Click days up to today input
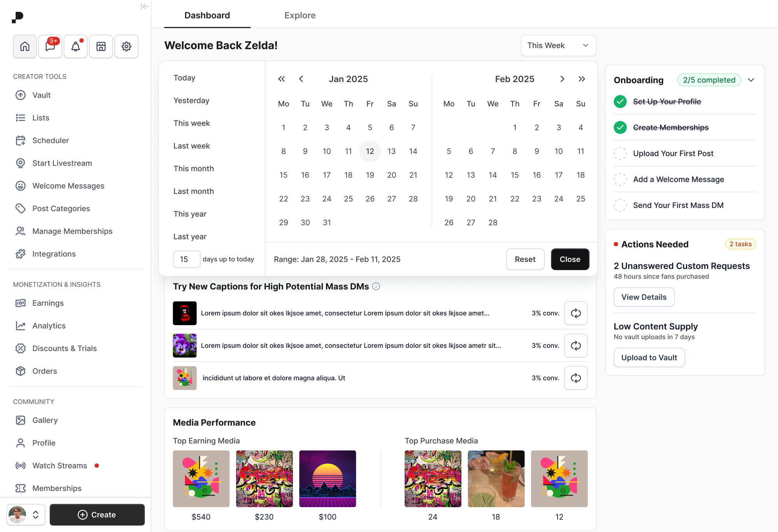This screenshot has width=778, height=532. coord(187,259)
